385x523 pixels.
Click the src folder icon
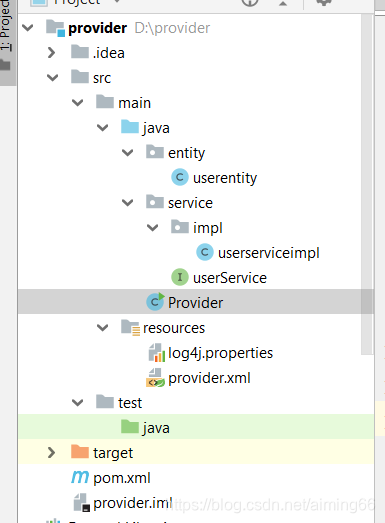[x=80, y=77]
